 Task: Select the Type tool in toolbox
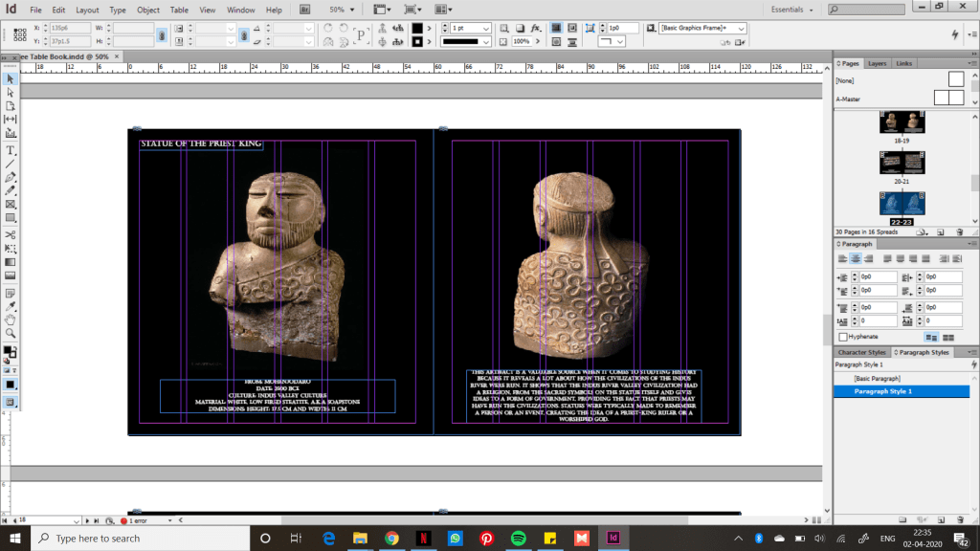[11, 150]
